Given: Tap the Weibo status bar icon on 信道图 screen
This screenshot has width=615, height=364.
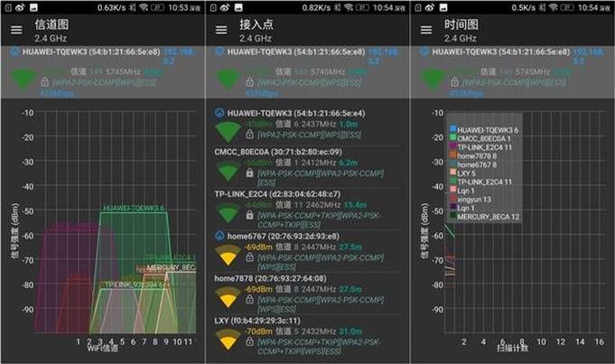Looking at the screenshot, I should click(21, 7).
